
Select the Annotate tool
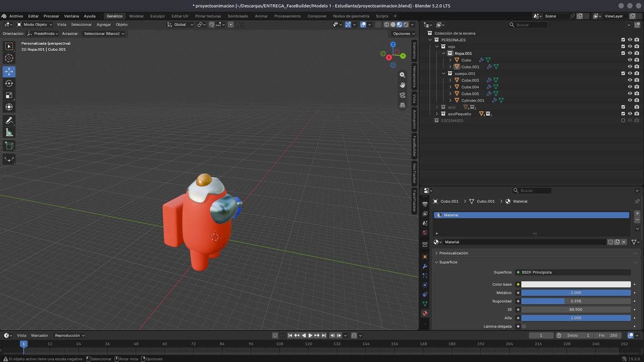click(9, 120)
